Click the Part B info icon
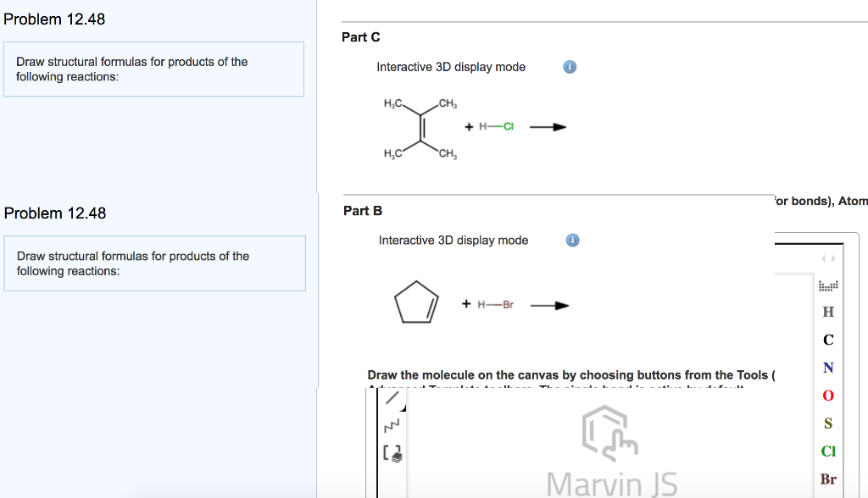This screenshot has height=498, width=868. [x=572, y=240]
